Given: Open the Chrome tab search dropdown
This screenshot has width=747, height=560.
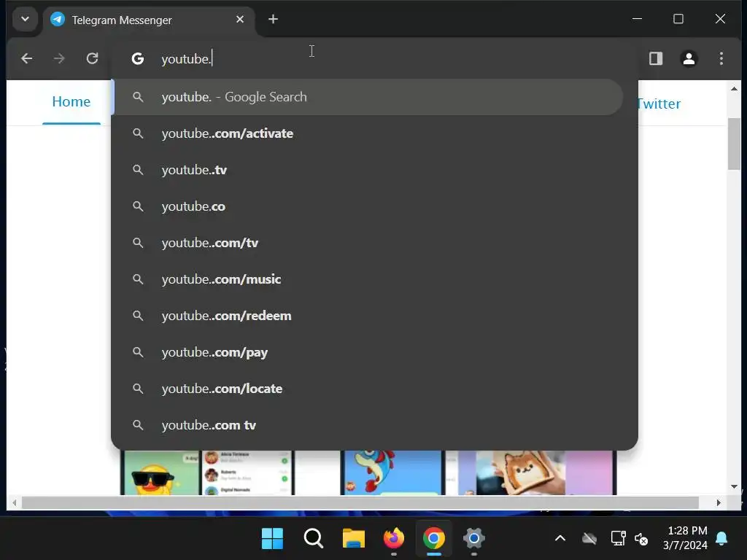Looking at the screenshot, I should [x=25, y=20].
